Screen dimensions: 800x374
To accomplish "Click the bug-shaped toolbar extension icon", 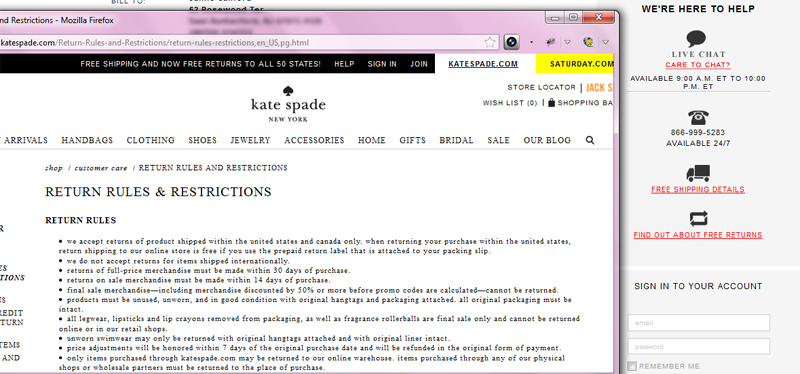I will pyautogui.click(x=550, y=42).
